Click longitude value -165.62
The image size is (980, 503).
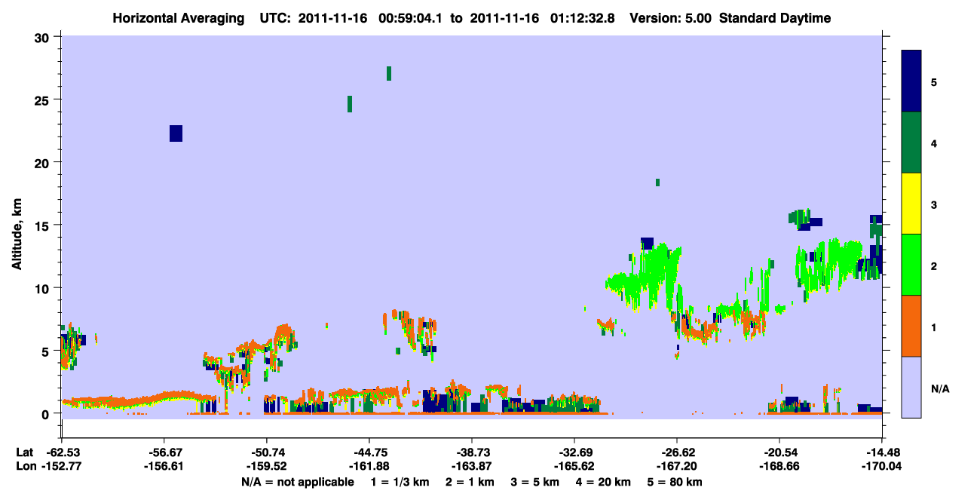pyautogui.click(x=574, y=467)
